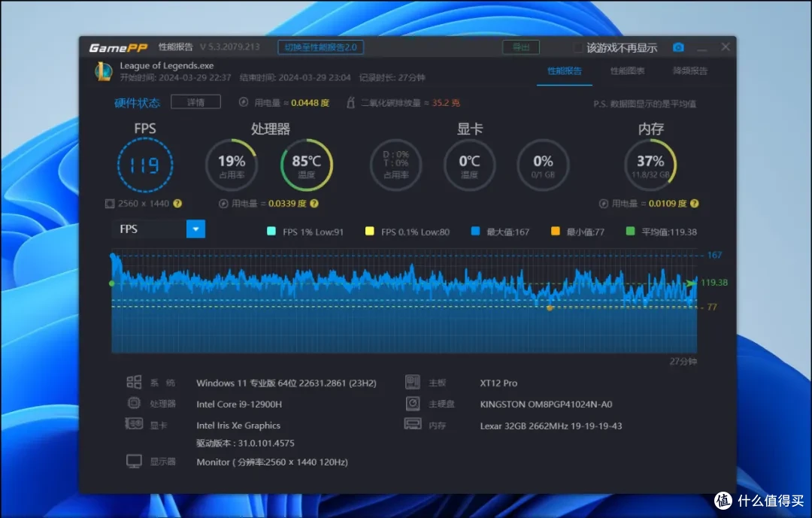This screenshot has width=812, height=518.
Task: Click the motherboard icon in hardware list
Action: (x=413, y=382)
